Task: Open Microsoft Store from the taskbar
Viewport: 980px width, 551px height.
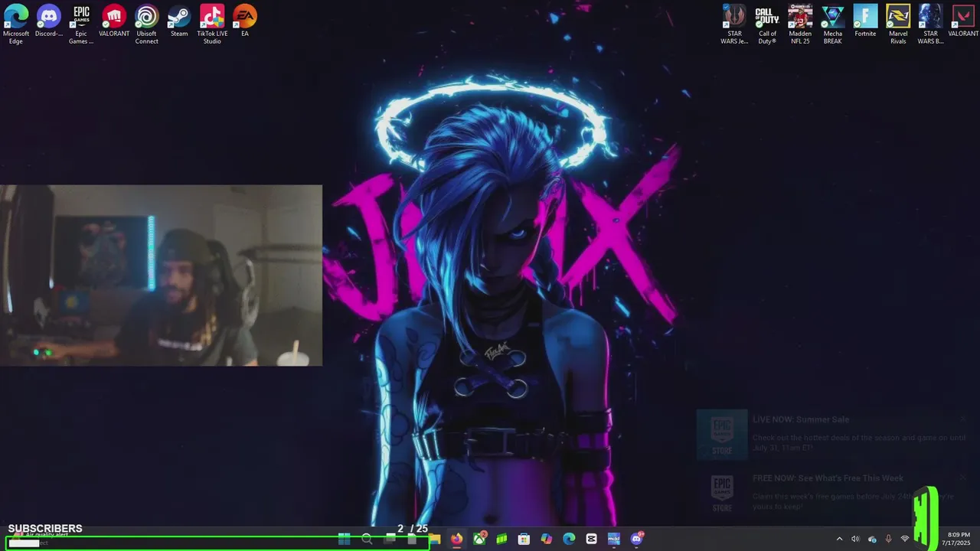Action: pos(524,540)
